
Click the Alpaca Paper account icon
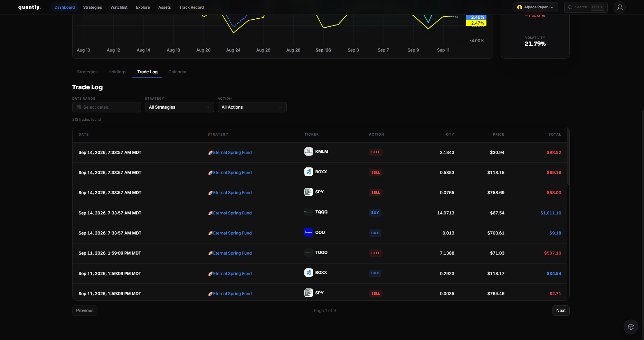(x=519, y=7)
